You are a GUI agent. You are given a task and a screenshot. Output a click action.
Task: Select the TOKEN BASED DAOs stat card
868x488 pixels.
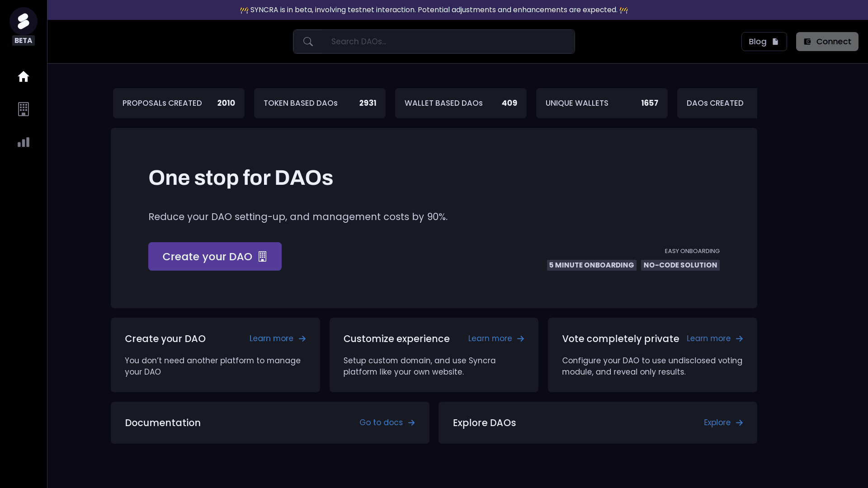320,103
